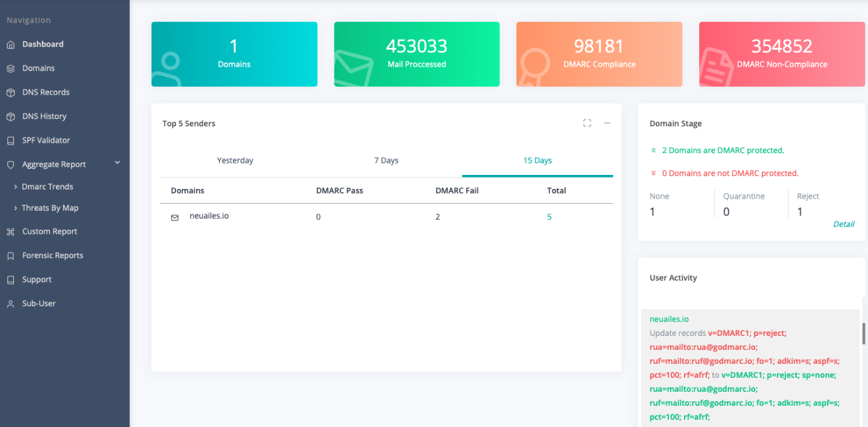Click the DNS Records cube icon
The height and width of the screenshot is (427, 868).
pos(10,92)
